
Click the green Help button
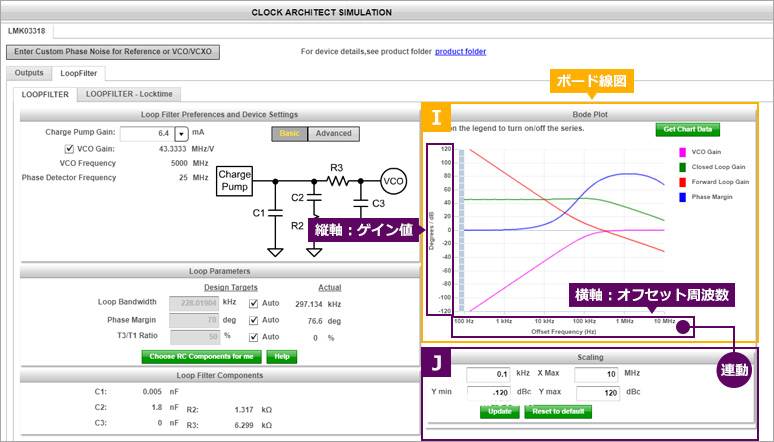282,357
